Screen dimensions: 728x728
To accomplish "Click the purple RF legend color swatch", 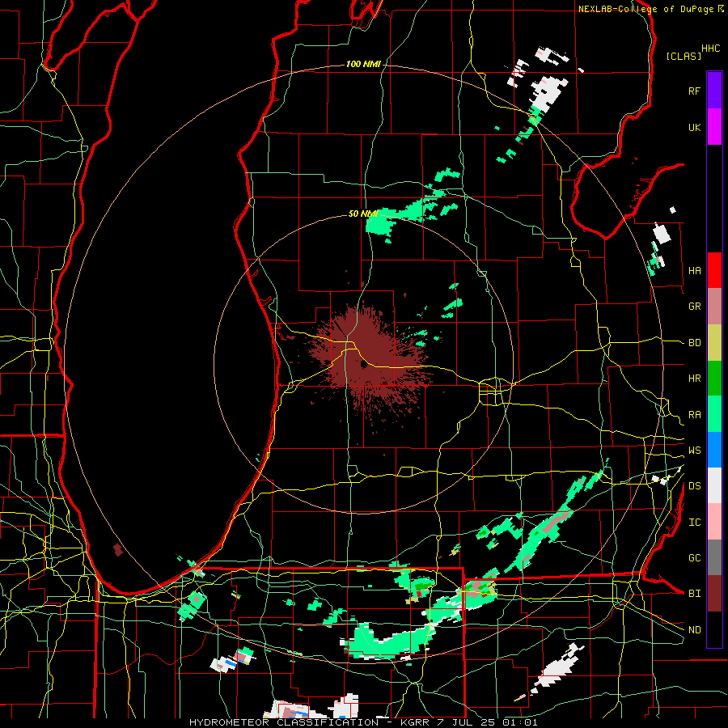I will point(714,91).
